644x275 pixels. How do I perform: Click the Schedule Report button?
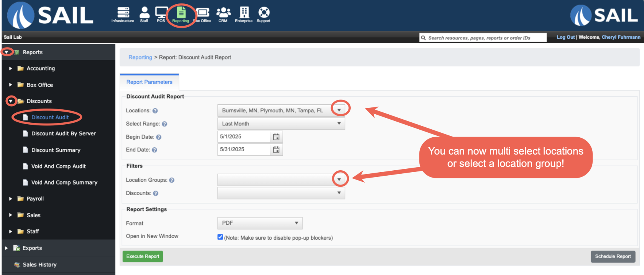point(613,257)
